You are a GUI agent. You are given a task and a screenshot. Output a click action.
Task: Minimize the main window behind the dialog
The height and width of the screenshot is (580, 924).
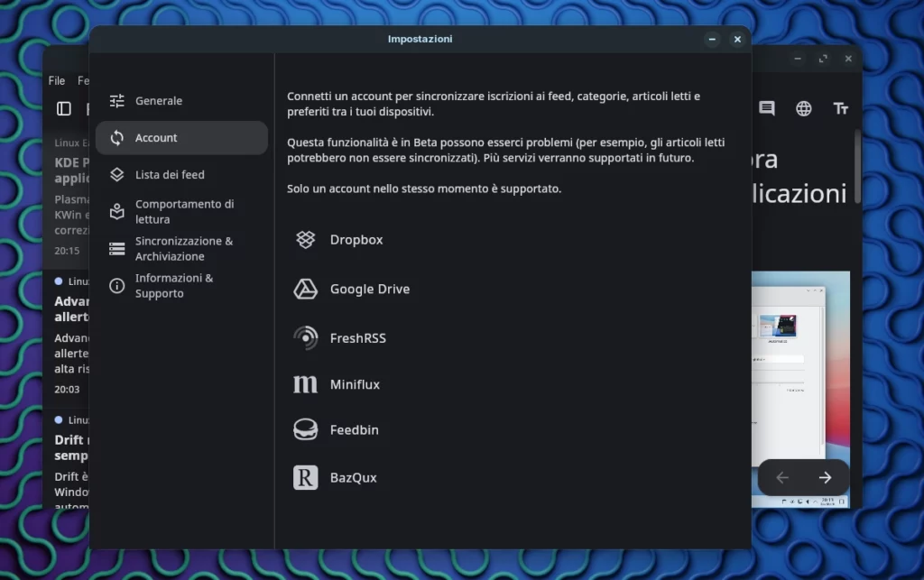[798, 59]
